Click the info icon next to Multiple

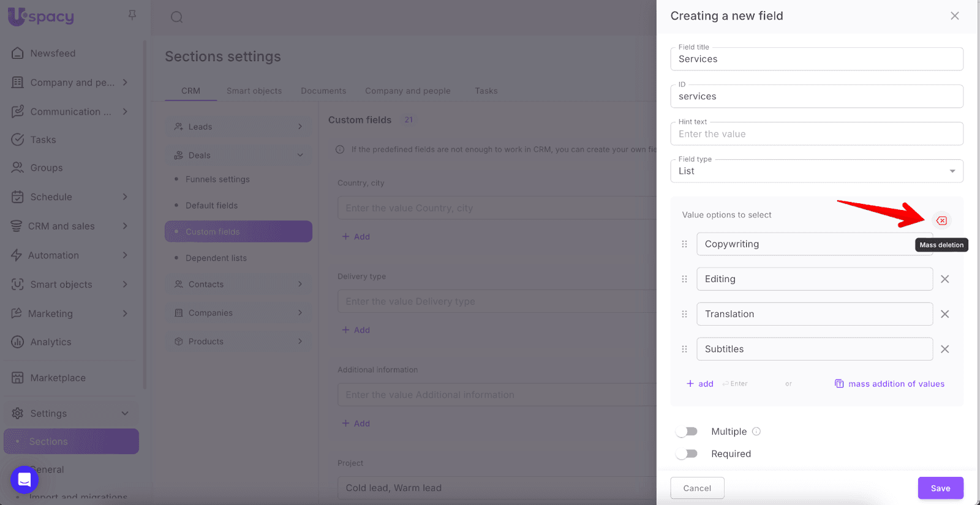click(756, 432)
